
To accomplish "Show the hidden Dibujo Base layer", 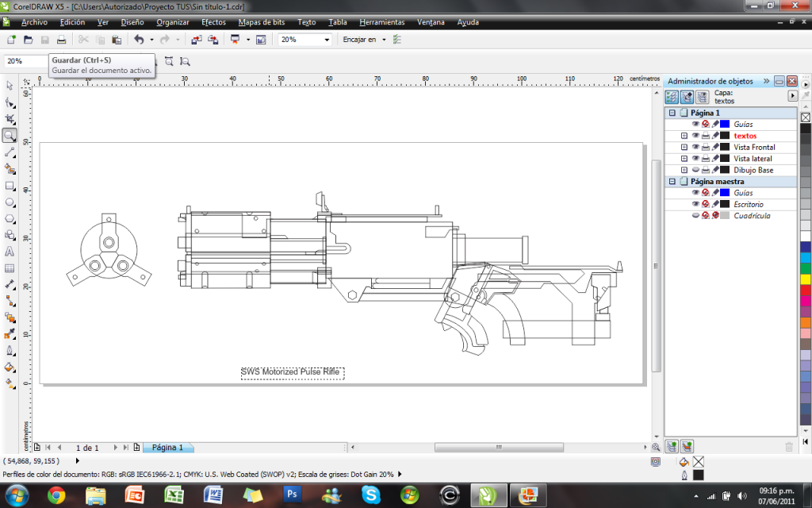I will 695,170.
